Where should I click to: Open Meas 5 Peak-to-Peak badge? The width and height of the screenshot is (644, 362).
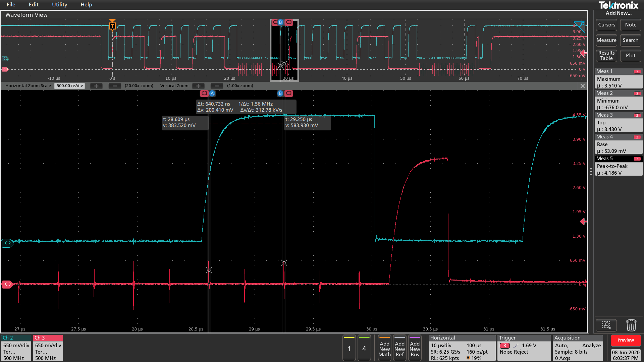(619, 166)
